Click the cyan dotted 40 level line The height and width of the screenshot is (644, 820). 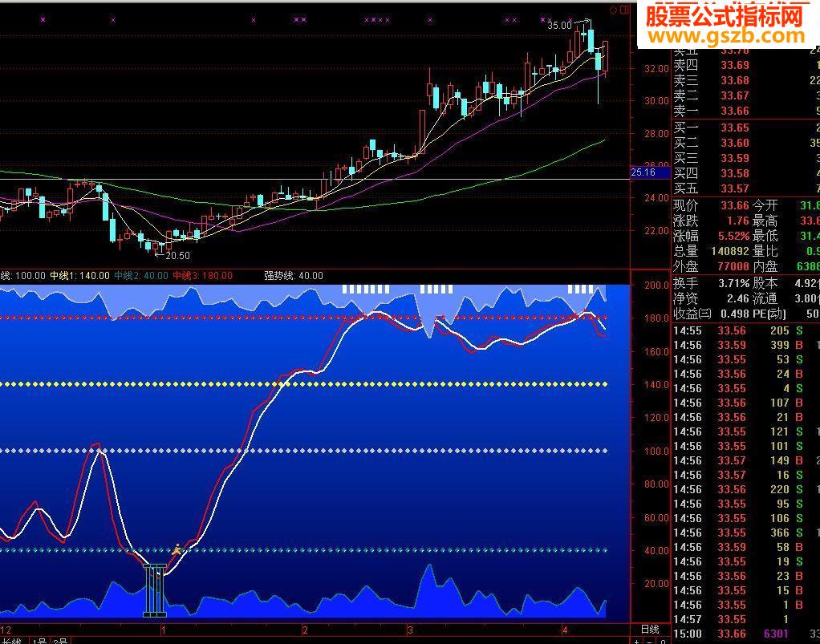click(x=303, y=550)
